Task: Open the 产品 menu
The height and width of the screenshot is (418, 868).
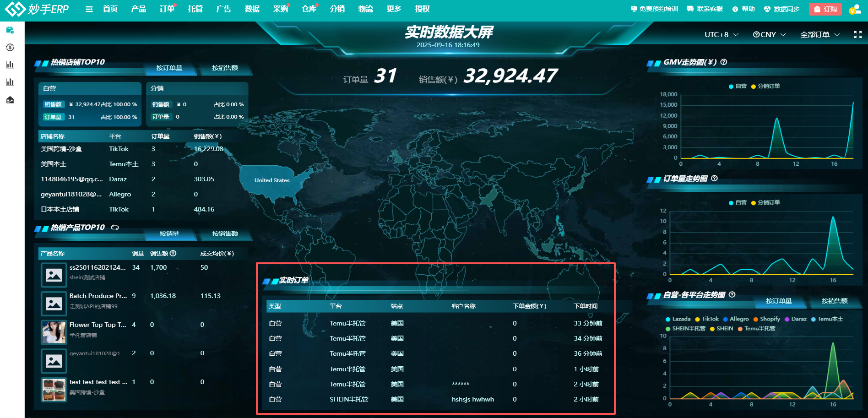Action: [x=139, y=9]
